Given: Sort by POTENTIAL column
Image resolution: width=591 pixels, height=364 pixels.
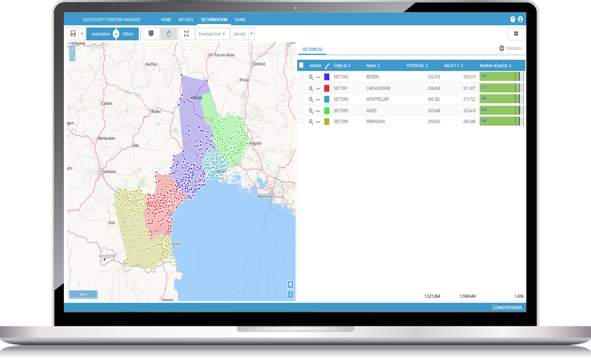Looking at the screenshot, I should click(417, 66).
